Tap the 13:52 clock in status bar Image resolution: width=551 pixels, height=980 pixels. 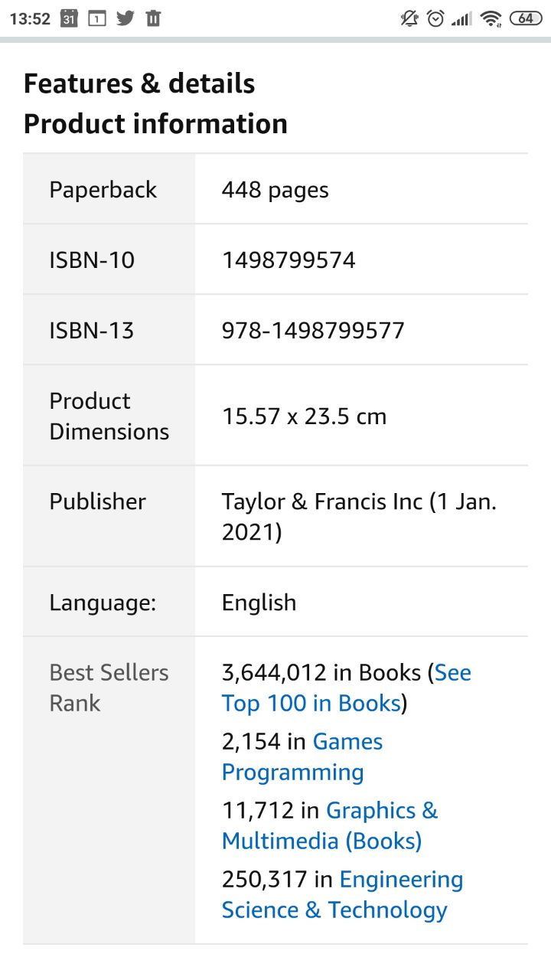click(x=30, y=18)
